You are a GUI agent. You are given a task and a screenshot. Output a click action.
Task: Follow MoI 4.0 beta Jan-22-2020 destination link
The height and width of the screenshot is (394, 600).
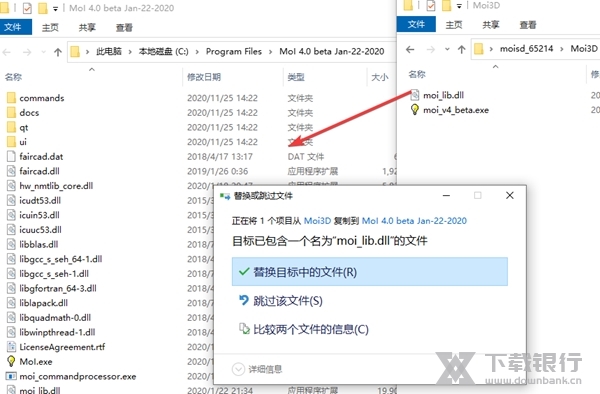point(414,221)
